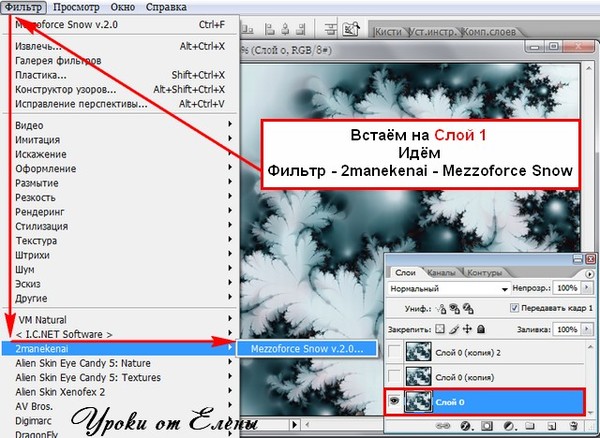Click the Непрозр. 100% opacity field
The width and height of the screenshot is (600, 438).
tap(567, 288)
